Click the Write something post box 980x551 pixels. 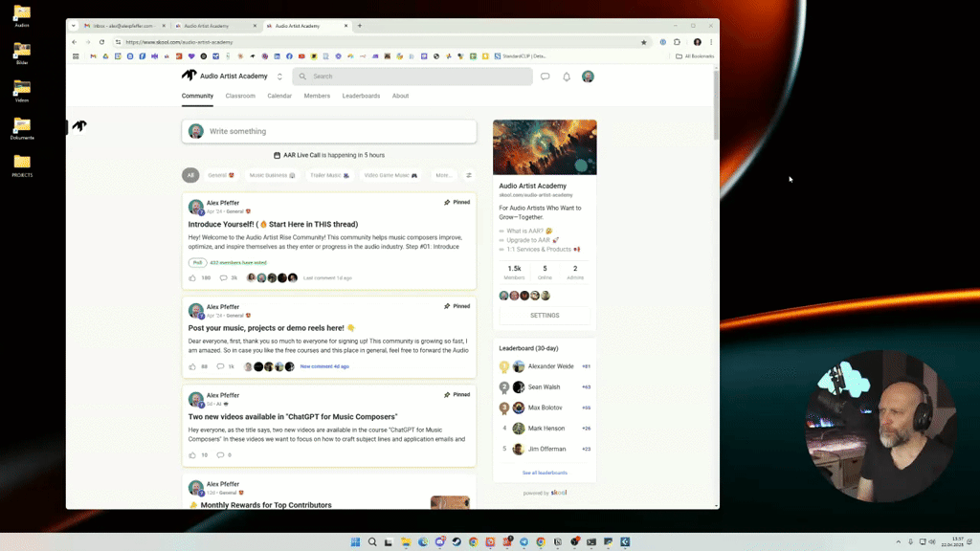tap(329, 131)
